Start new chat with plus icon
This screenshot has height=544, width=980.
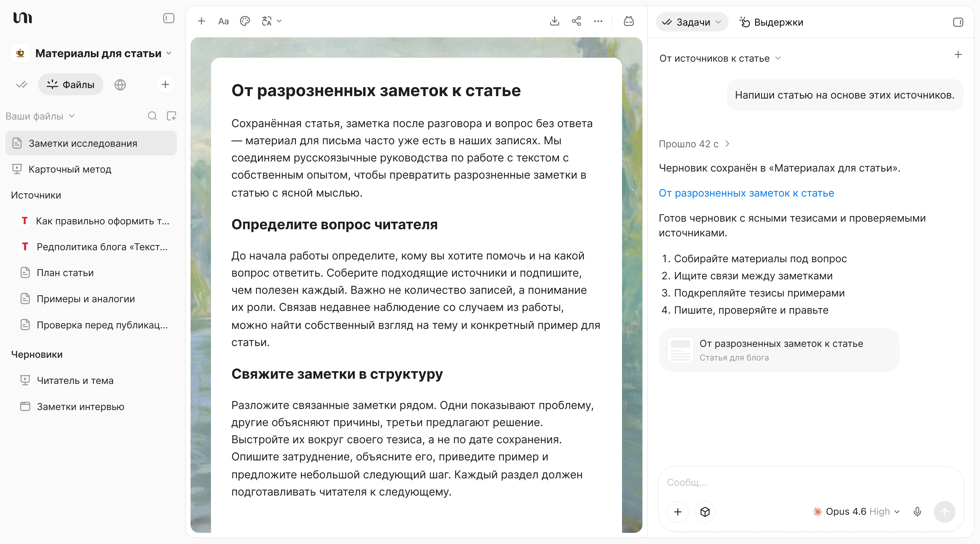[958, 55]
